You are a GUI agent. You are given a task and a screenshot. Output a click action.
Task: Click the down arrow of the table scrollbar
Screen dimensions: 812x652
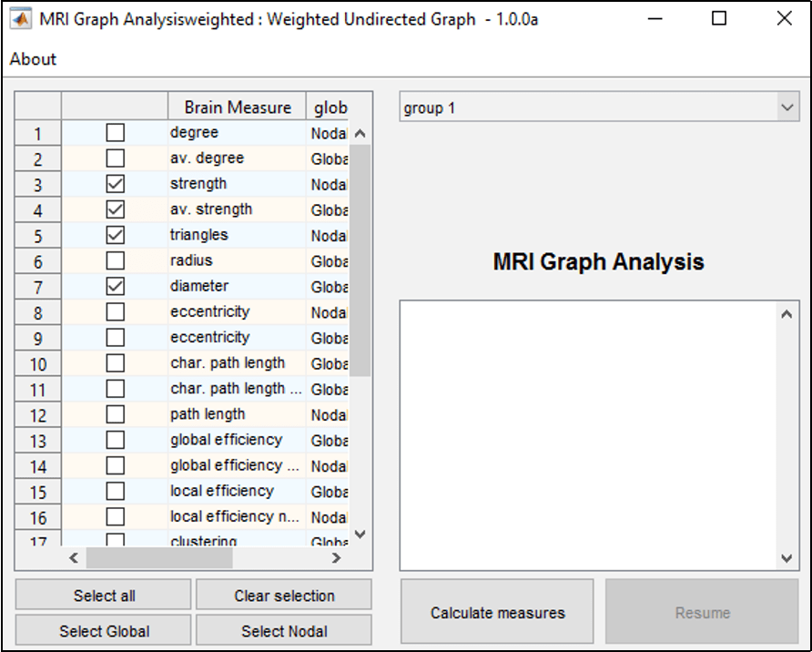pyautogui.click(x=360, y=535)
